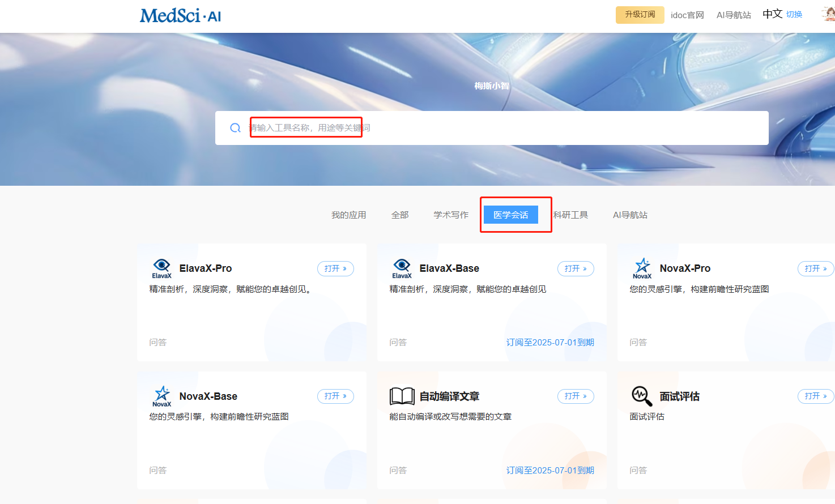Switch to the 科研工具 tab
The width and height of the screenshot is (835, 504).
(x=570, y=215)
